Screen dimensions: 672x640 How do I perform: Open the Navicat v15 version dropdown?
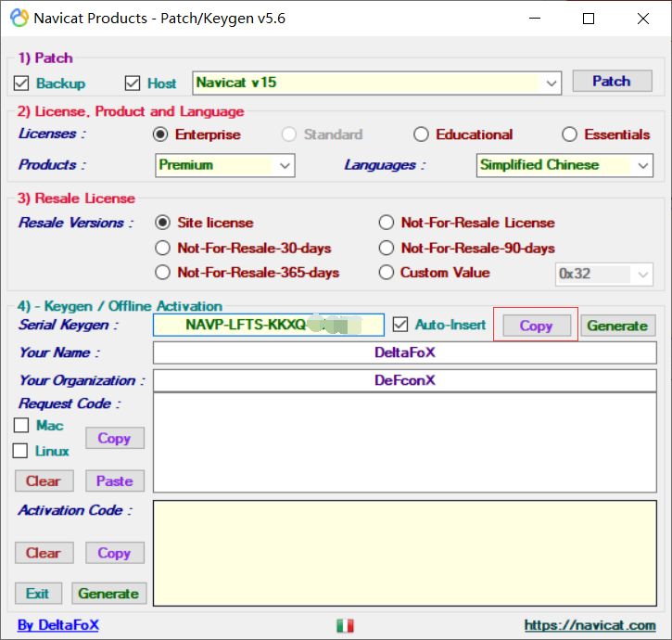pos(377,83)
